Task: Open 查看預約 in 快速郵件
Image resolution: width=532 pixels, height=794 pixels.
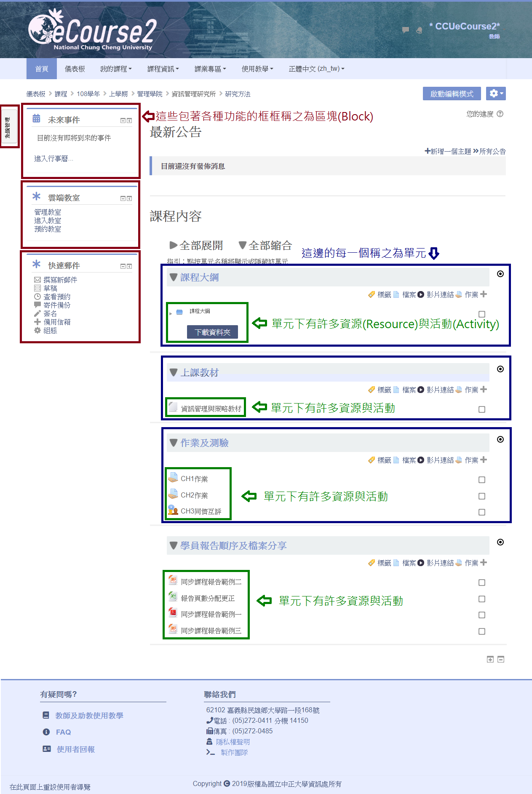Action: pyautogui.click(x=57, y=297)
